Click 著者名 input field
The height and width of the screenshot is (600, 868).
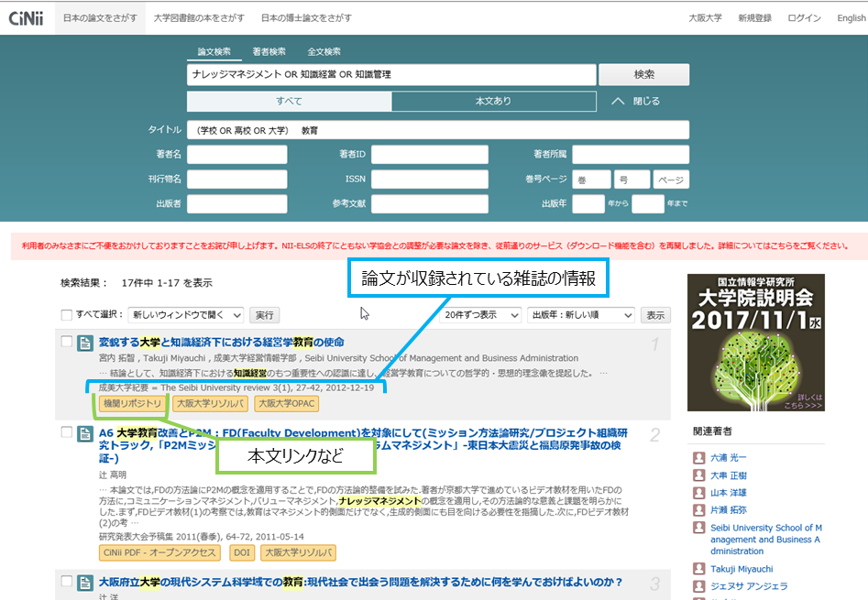(x=236, y=154)
